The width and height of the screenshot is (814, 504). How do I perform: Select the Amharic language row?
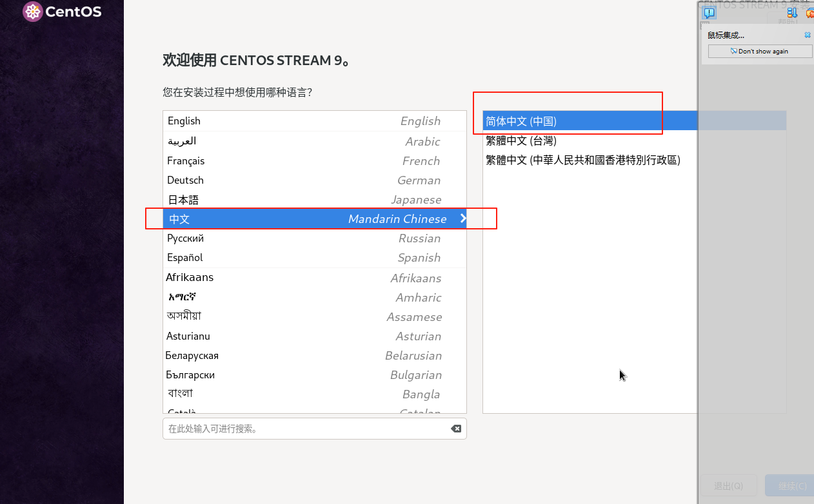tap(315, 297)
